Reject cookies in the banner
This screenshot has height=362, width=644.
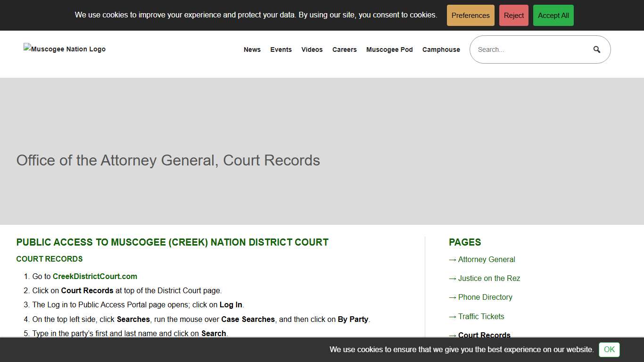(513, 15)
